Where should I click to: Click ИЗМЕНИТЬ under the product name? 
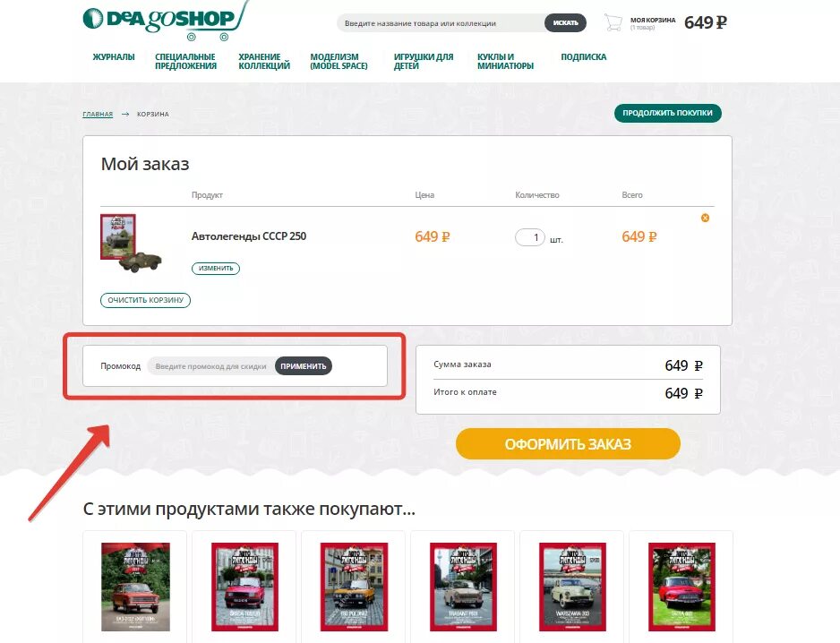coord(216,268)
